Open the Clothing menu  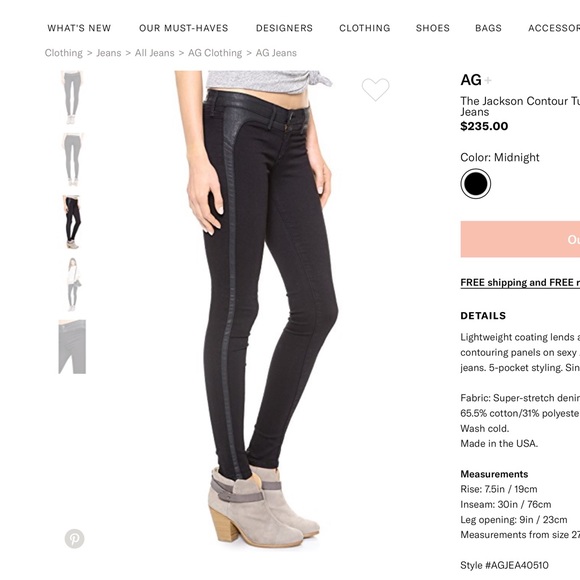pyautogui.click(x=365, y=28)
